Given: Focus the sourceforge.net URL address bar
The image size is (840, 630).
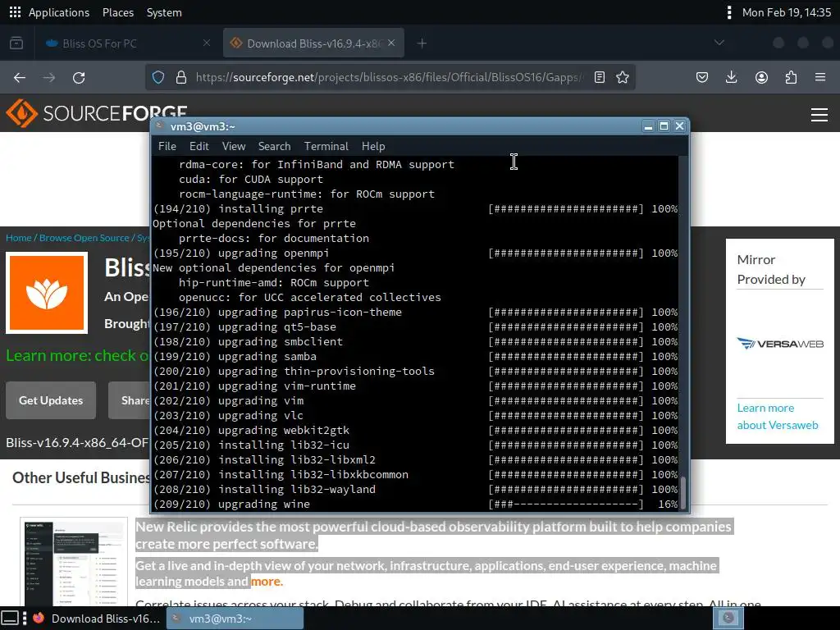Looking at the screenshot, I should [x=388, y=78].
